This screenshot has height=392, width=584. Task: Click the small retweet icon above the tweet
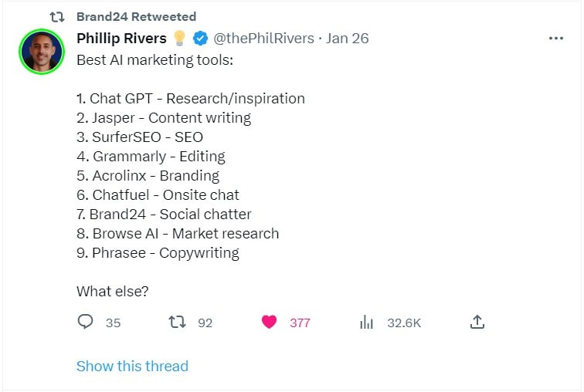(x=57, y=17)
